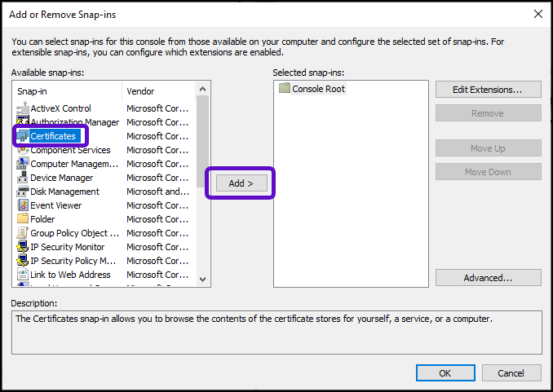
Task: Click the Folder snap-in icon
Action: (x=24, y=219)
